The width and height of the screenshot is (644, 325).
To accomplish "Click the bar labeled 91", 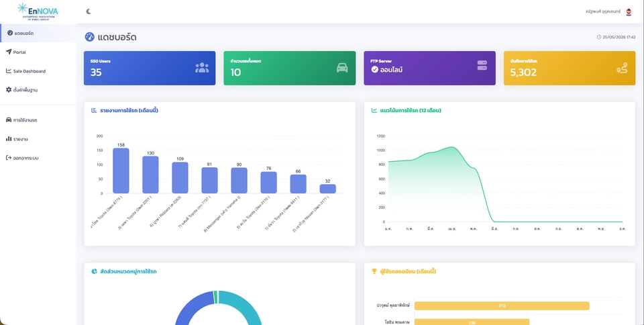I will (209, 181).
